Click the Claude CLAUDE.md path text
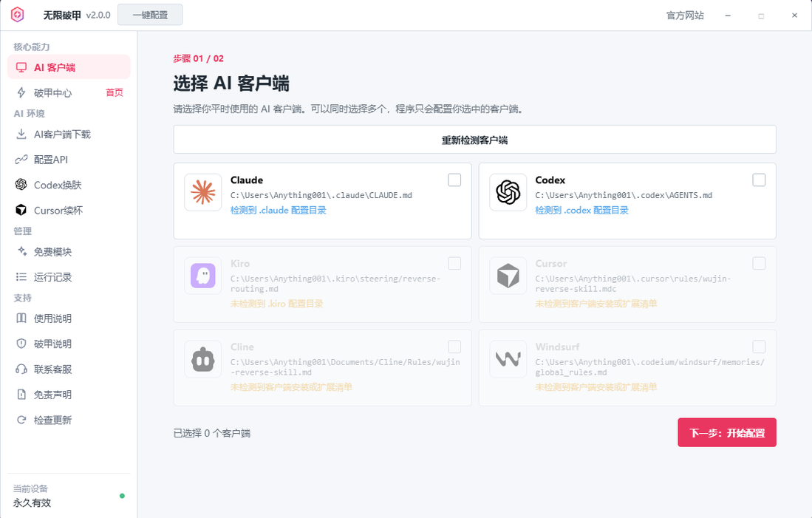Viewport: 812px width, 518px height. [x=321, y=195]
